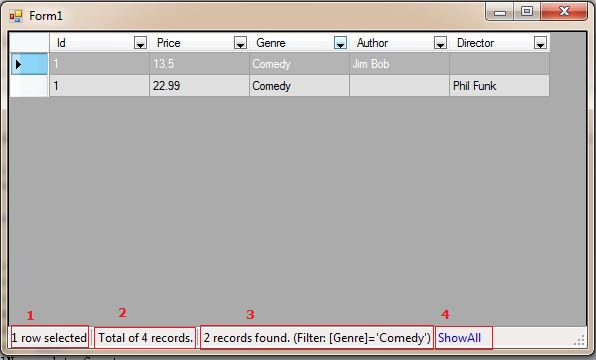Click the '1 row selected' status label

pyautogui.click(x=49, y=338)
